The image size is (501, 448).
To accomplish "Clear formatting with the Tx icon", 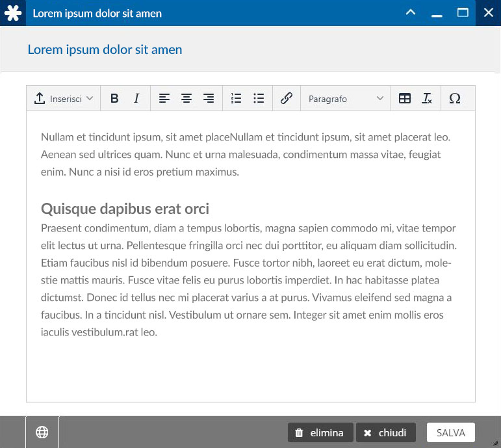I will pyautogui.click(x=427, y=98).
